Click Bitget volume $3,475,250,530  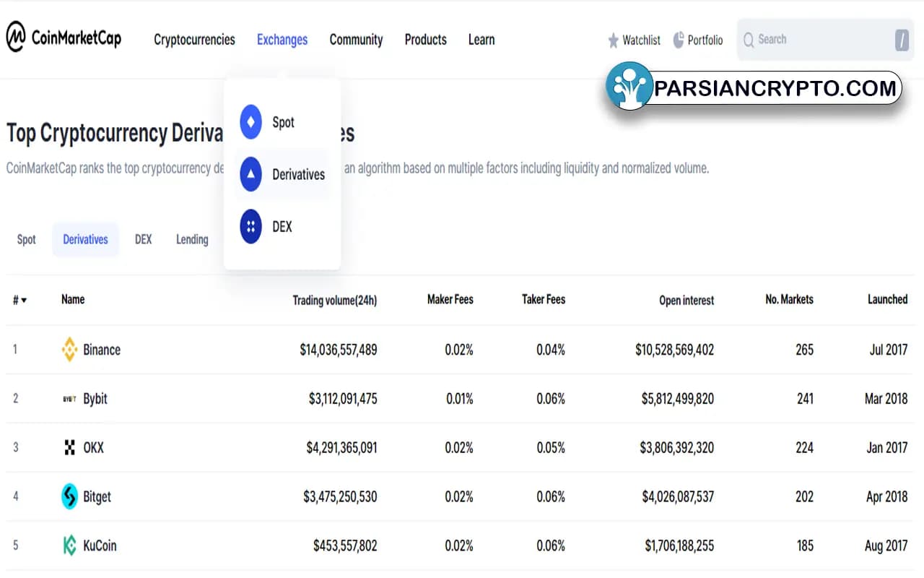[340, 497]
